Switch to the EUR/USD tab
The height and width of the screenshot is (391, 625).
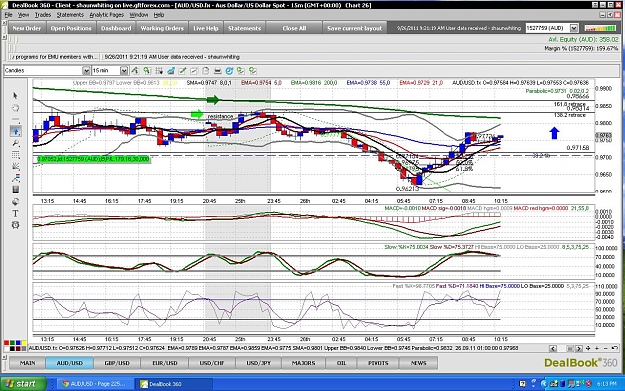[x=165, y=363]
